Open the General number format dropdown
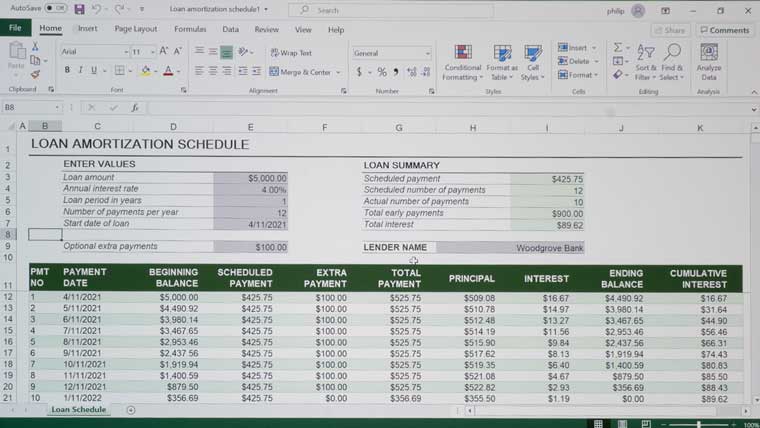 click(x=428, y=53)
